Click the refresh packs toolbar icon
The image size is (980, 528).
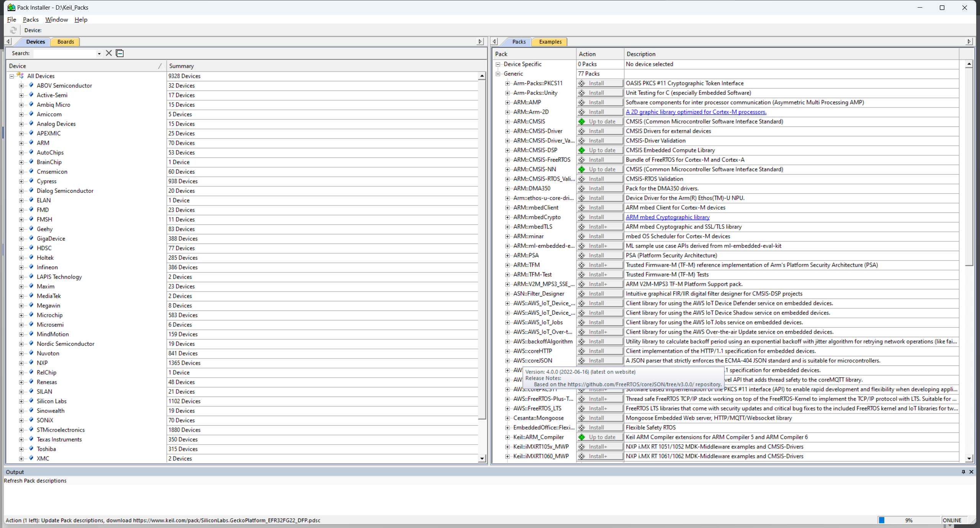[13, 30]
